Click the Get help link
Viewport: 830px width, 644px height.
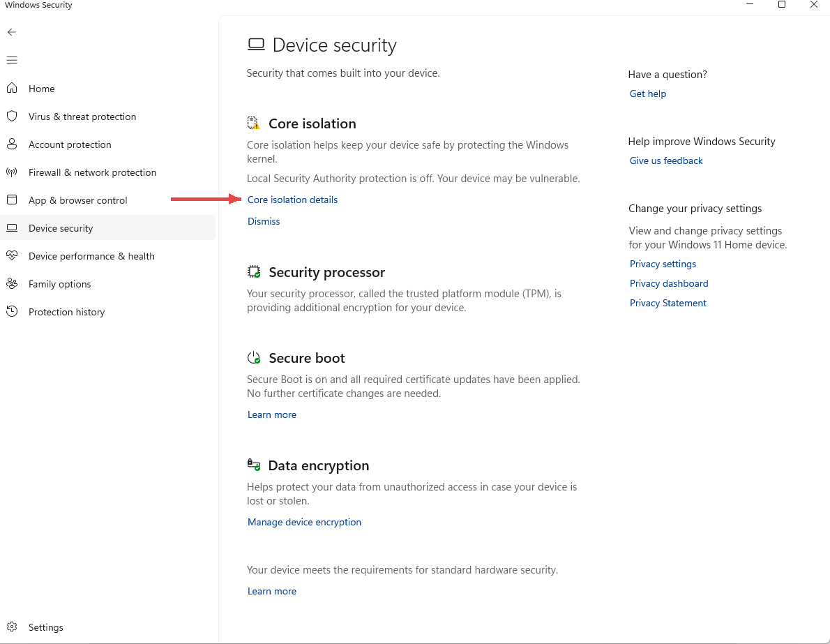(x=648, y=93)
